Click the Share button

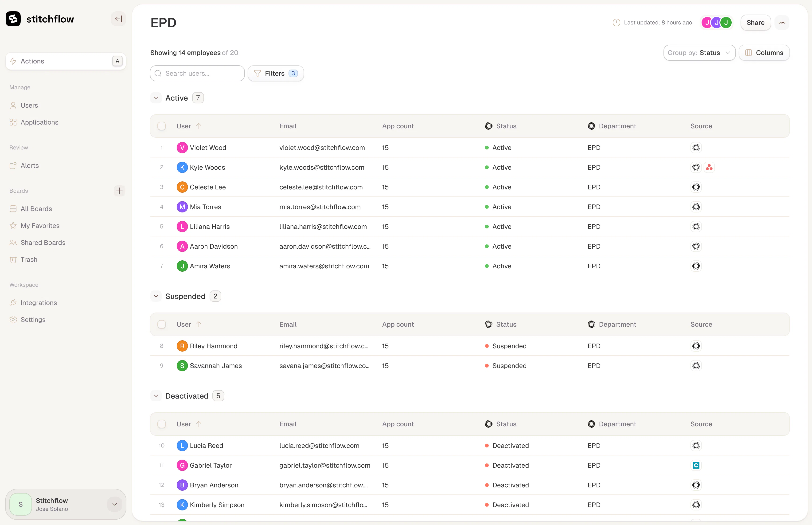[x=755, y=23]
